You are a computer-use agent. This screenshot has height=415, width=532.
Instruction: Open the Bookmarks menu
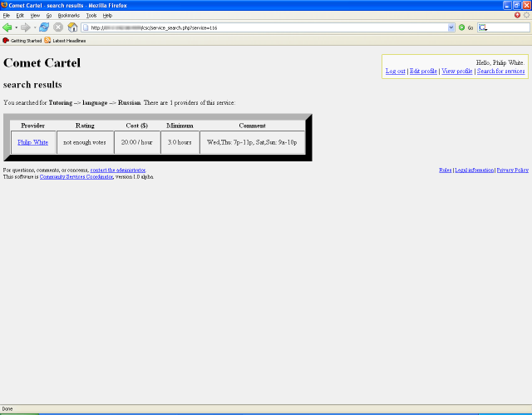coord(68,15)
